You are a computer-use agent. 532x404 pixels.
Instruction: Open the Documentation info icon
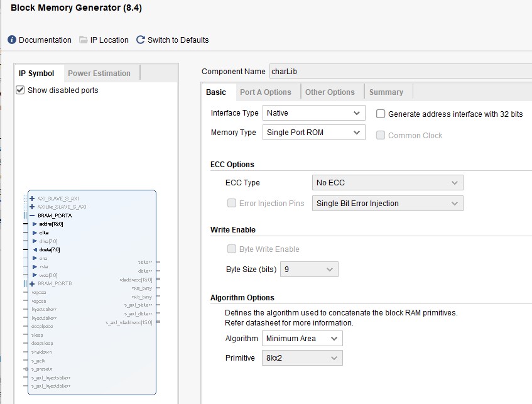[12, 40]
